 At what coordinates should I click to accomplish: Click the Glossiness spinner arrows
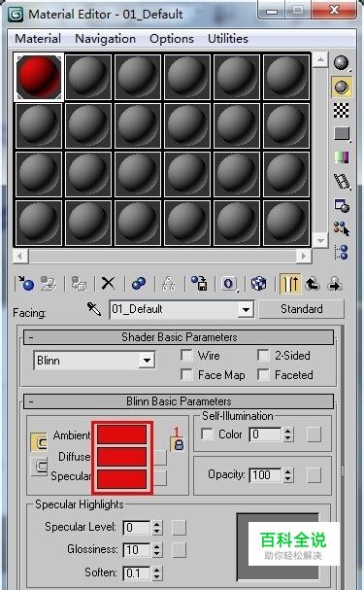[157, 550]
